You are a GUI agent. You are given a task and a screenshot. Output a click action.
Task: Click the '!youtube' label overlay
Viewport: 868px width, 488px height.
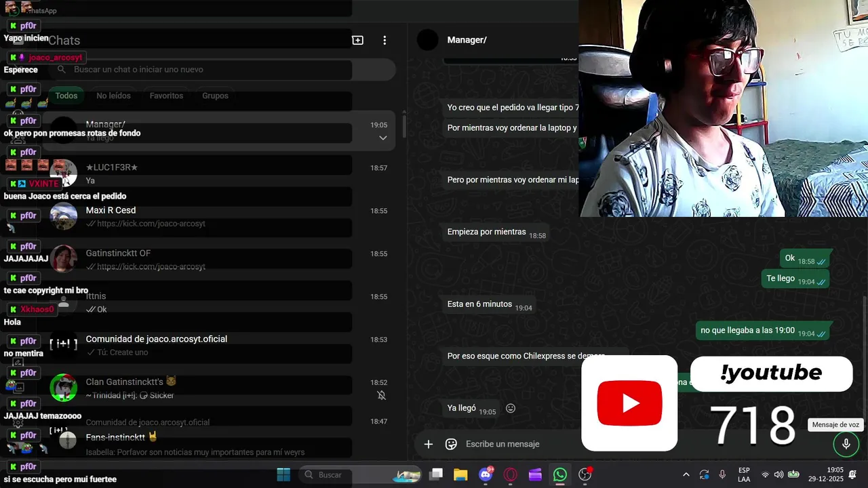tap(771, 373)
